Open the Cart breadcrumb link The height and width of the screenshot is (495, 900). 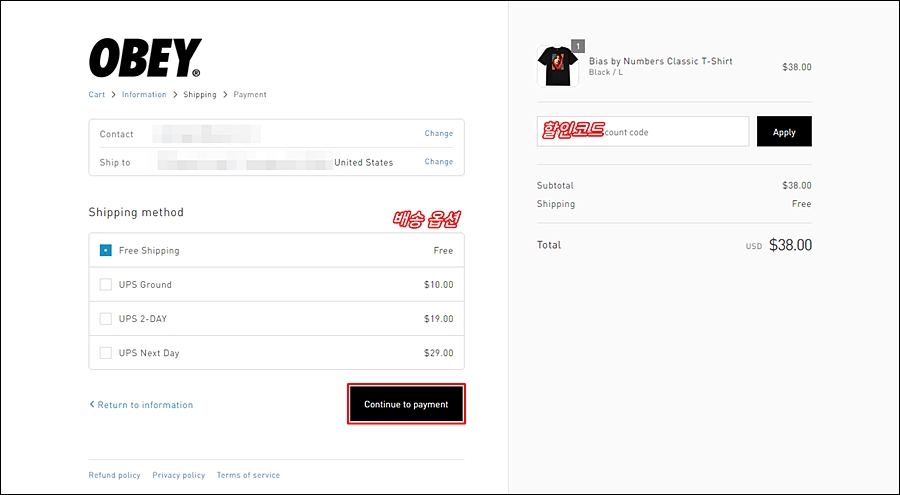96,94
